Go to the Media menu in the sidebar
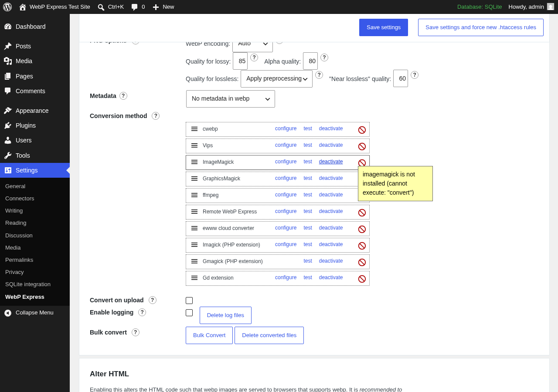Image resolution: width=558 pixels, height=392 pixels. point(35,61)
